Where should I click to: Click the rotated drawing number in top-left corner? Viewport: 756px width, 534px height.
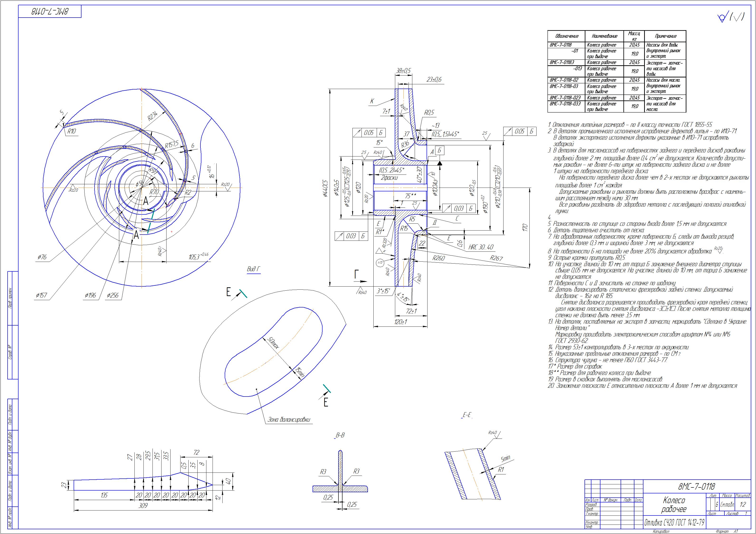(49, 12)
